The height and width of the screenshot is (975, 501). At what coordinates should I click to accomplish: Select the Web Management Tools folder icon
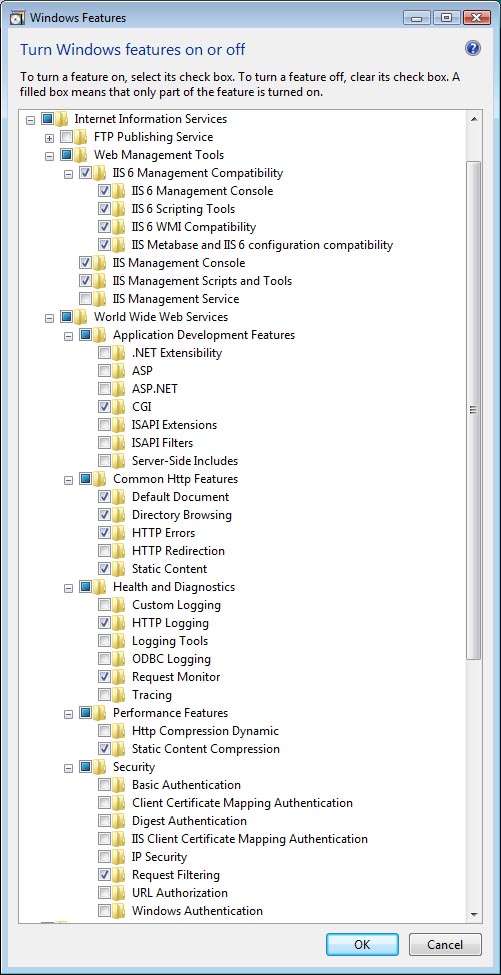coord(81,155)
